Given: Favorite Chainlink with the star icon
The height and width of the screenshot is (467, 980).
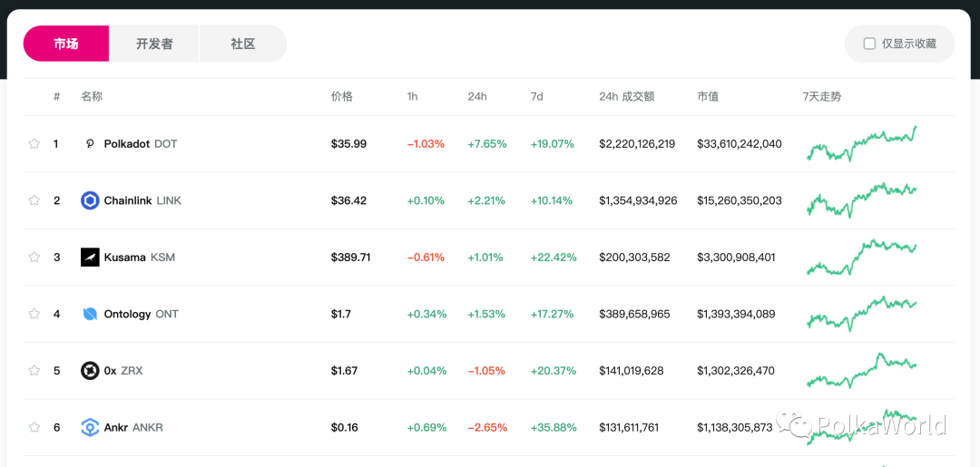Looking at the screenshot, I should (34, 200).
